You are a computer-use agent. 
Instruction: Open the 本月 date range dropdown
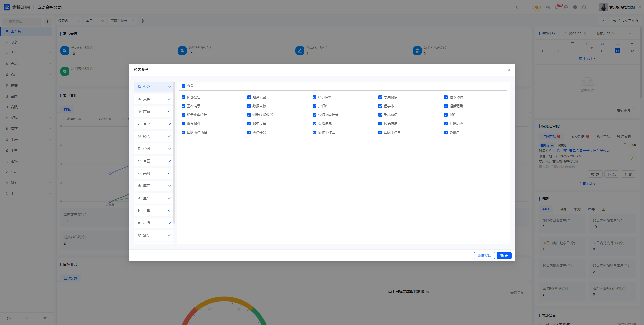(x=95, y=21)
